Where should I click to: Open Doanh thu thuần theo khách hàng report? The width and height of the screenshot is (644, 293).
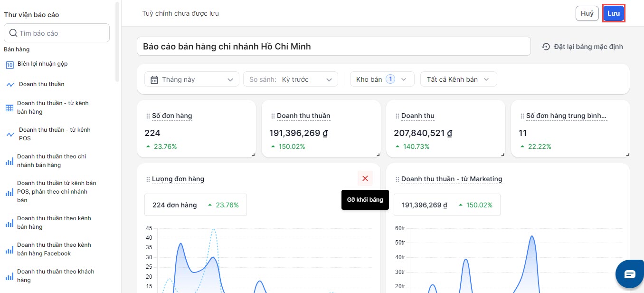(x=56, y=276)
